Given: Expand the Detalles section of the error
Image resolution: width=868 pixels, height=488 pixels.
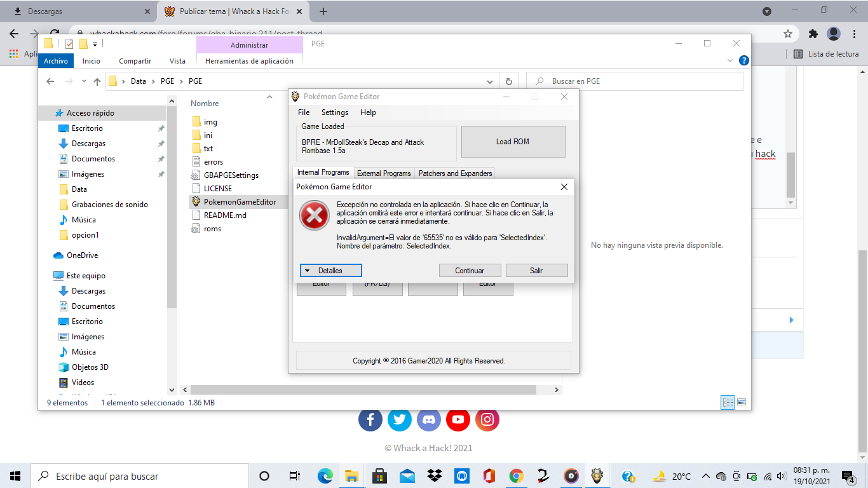Looking at the screenshot, I should point(330,271).
